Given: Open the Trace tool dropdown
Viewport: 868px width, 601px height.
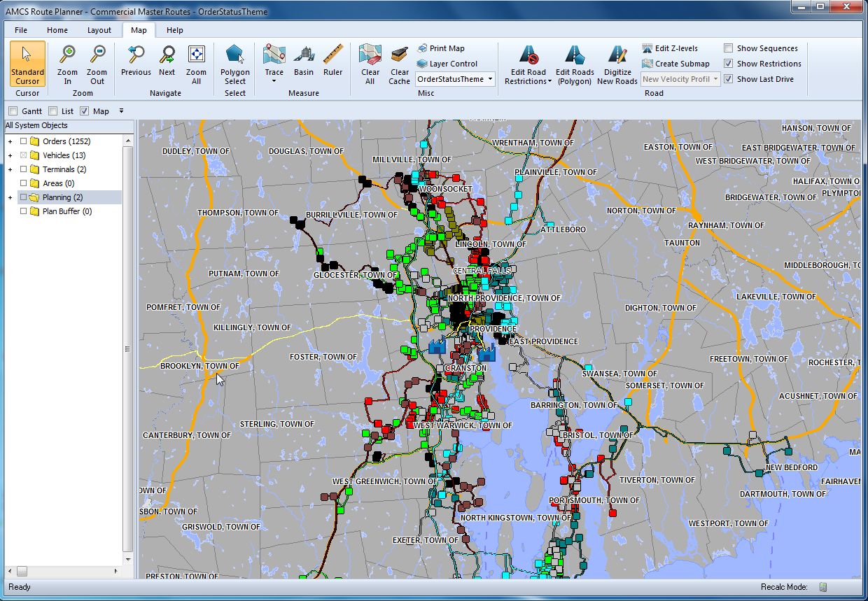Looking at the screenshot, I should tap(274, 81).
